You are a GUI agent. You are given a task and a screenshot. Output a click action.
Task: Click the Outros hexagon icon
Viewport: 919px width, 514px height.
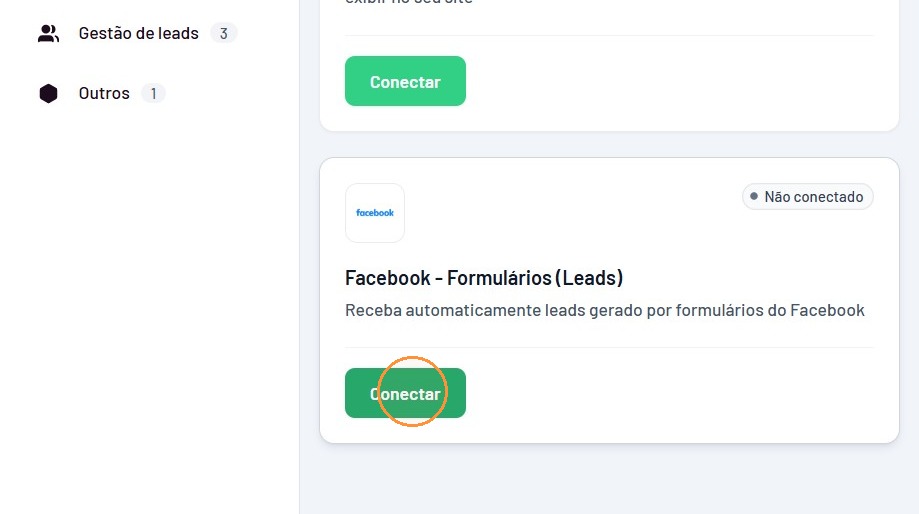coord(48,93)
